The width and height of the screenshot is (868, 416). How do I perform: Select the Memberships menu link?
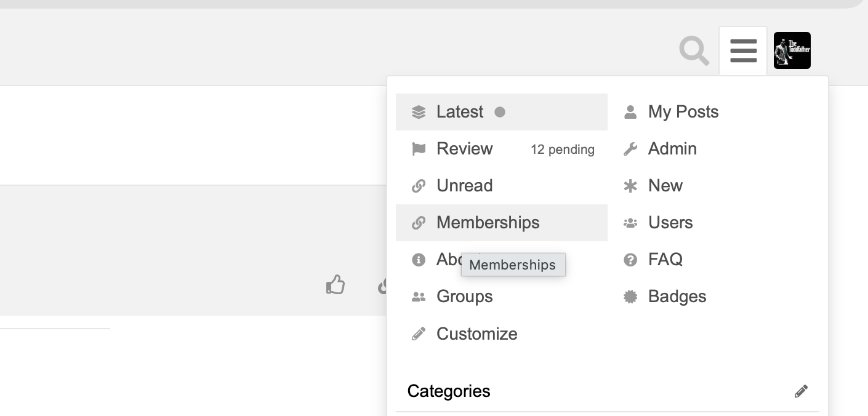[488, 223]
